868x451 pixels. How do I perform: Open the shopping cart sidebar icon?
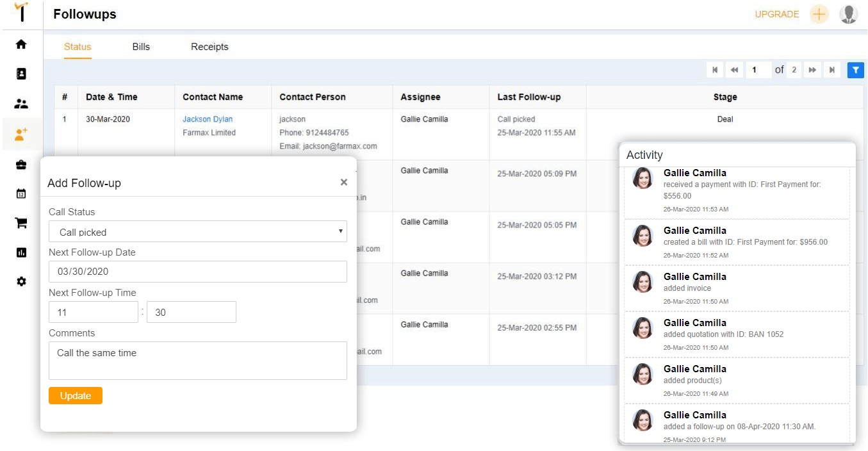click(21, 223)
